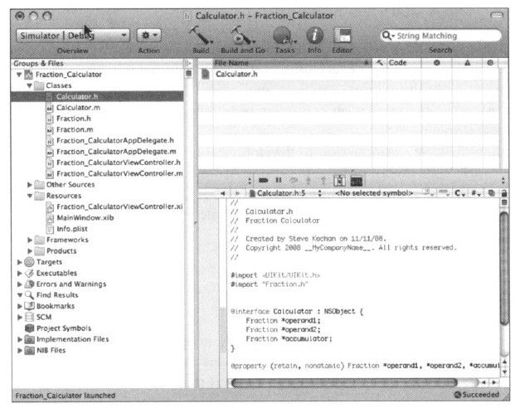Image resolution: width=515 pixels, height=408 pixels.
Task: Select Calculator.h in the Classes folder
Action: 97,97
